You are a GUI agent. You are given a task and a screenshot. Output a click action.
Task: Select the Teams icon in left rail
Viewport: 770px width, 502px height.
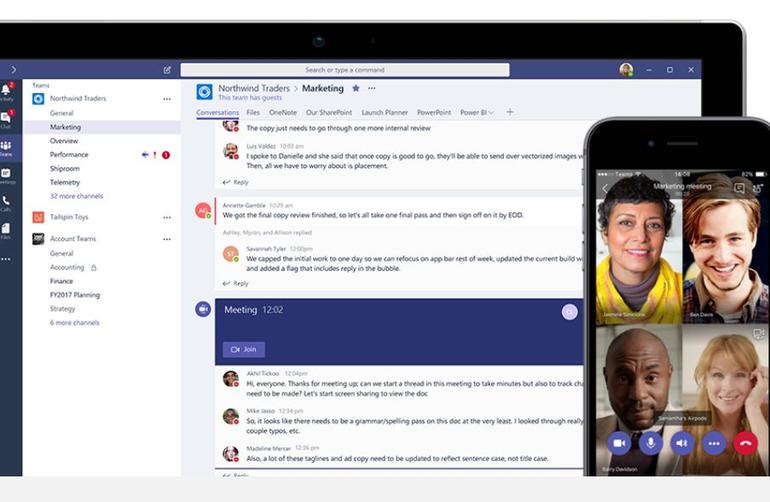(6, 147)
